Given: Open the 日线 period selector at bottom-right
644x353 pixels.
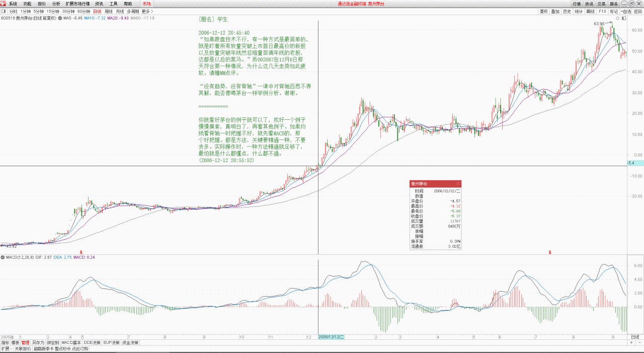Looking at the screenshot, I should click(635, 336).
